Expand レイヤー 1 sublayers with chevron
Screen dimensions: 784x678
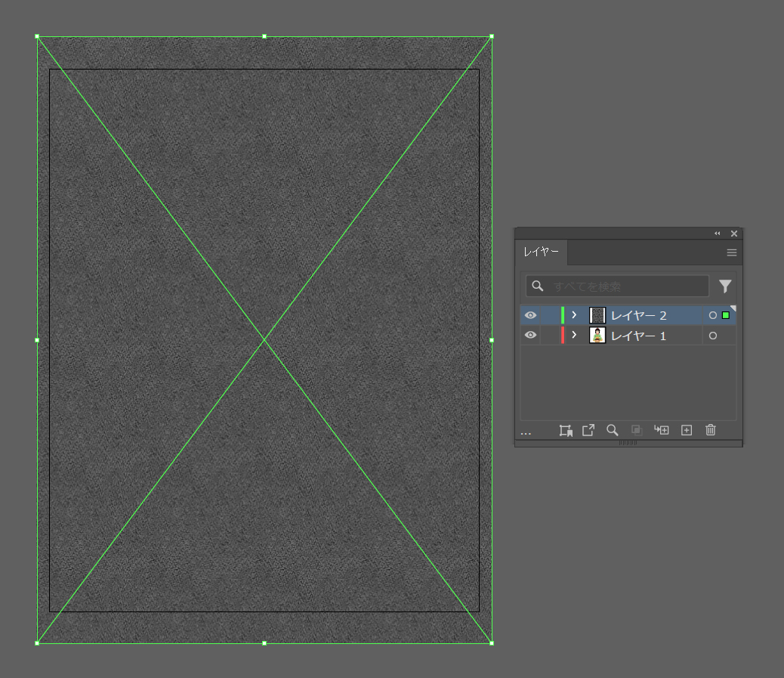[574, 335]
